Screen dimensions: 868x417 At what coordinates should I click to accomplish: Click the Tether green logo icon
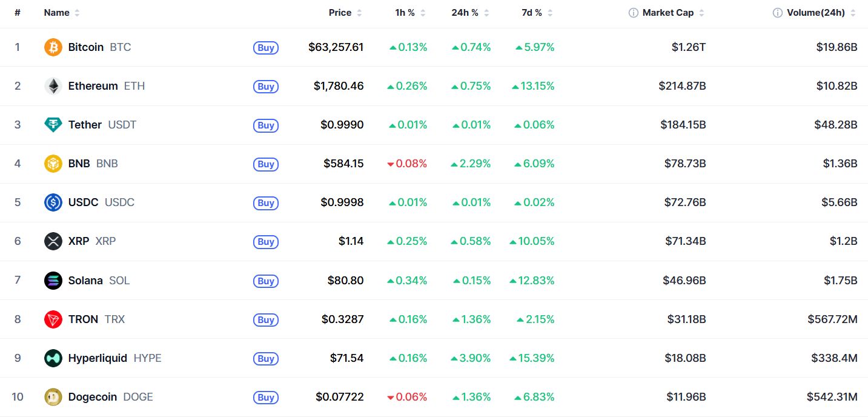pos(53,125)
